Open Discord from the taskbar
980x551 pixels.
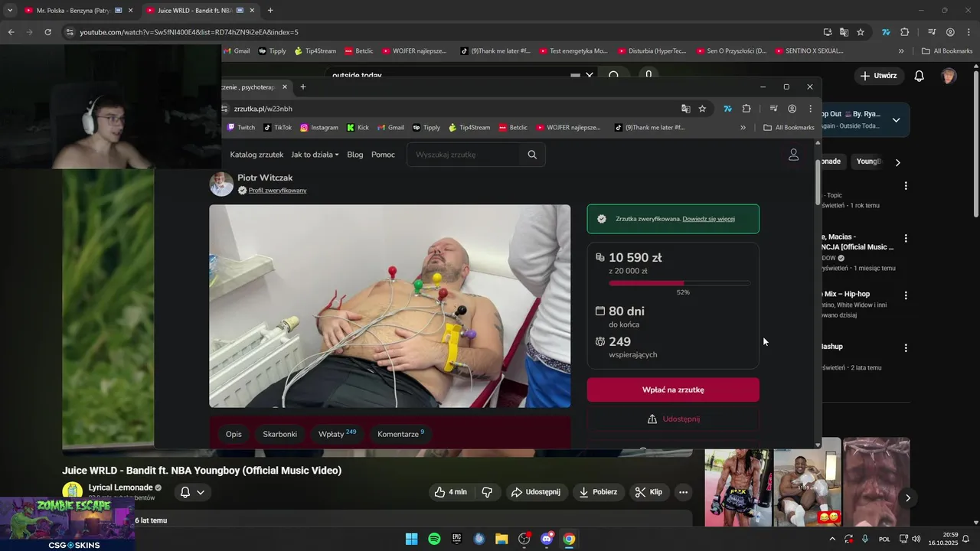click(547, 539)
